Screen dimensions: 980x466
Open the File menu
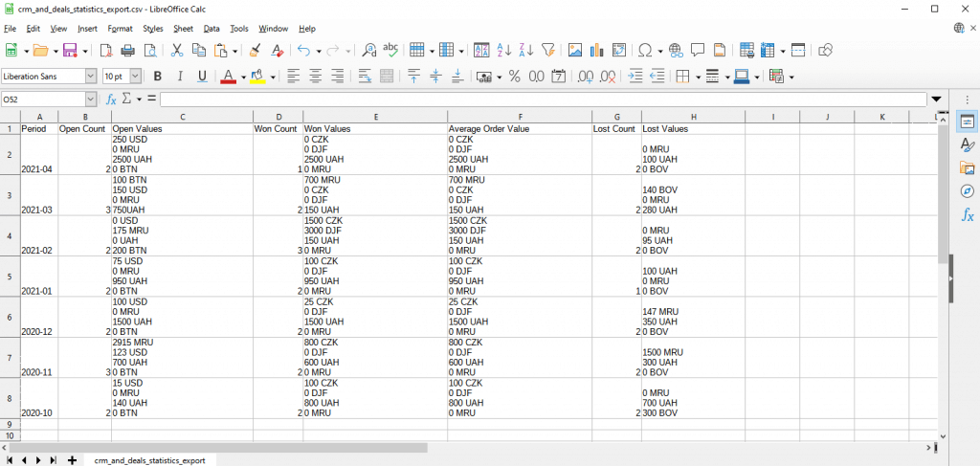pos(10,29)
